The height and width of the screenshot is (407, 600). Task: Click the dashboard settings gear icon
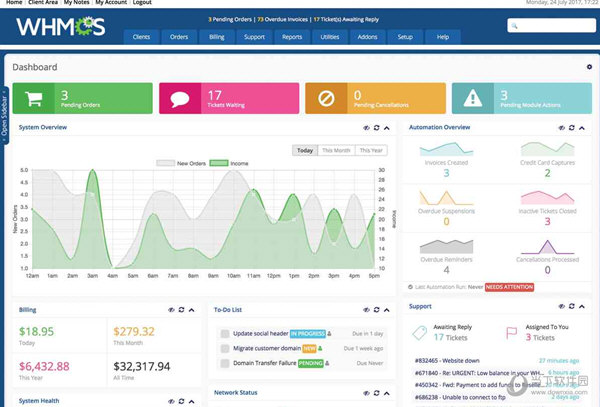click(x=589, y=67)
